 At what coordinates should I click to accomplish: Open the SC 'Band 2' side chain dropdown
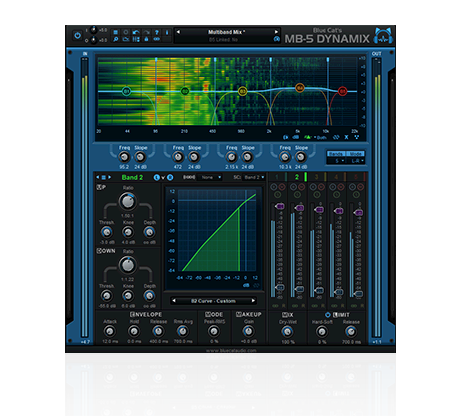click(x=254, y=177)
